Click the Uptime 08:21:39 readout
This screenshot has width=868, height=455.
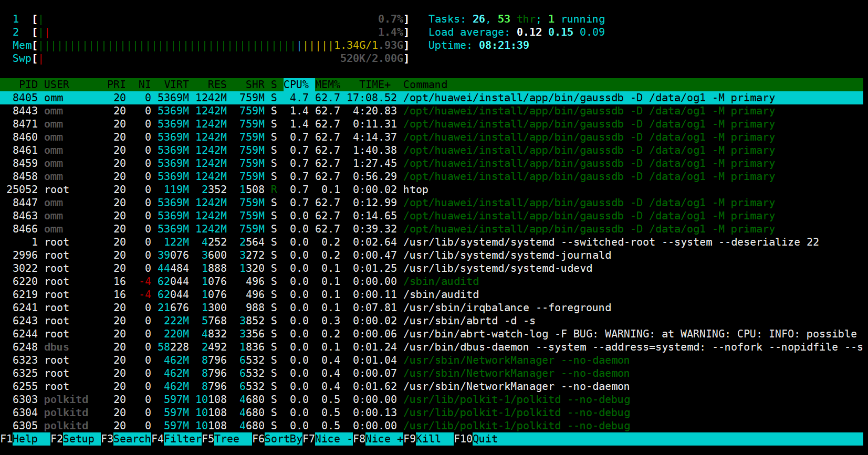[x=479, y=45]
